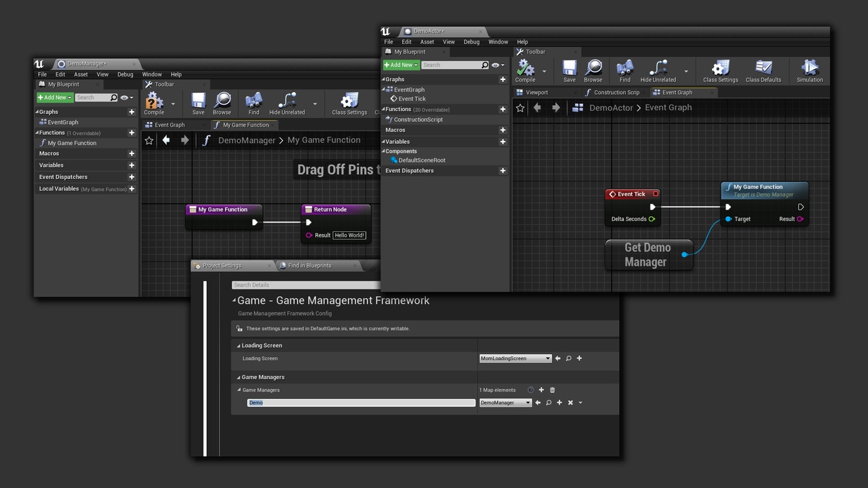Add a new macro in DemoActor Macros section

[502, 130]
